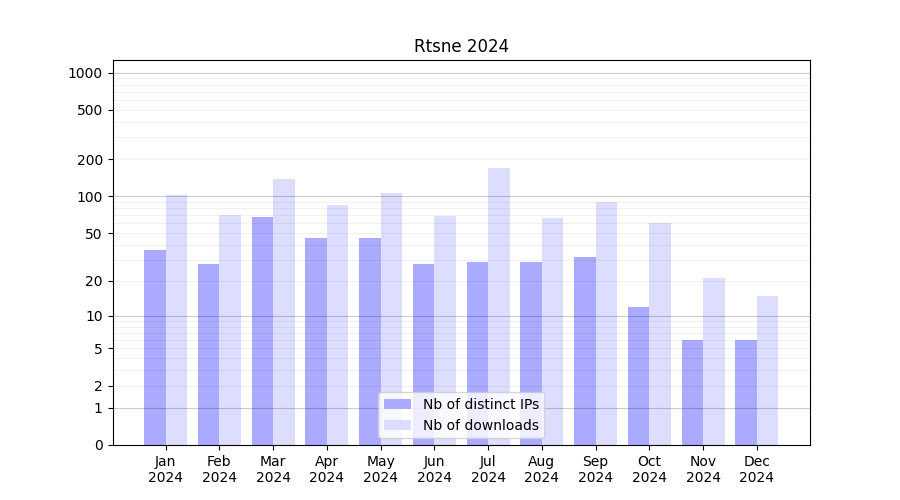Click the Aug 2024 x-axis label
This screenshot has width=900, height=500.
pyautogui.click(x=541, y=469)
